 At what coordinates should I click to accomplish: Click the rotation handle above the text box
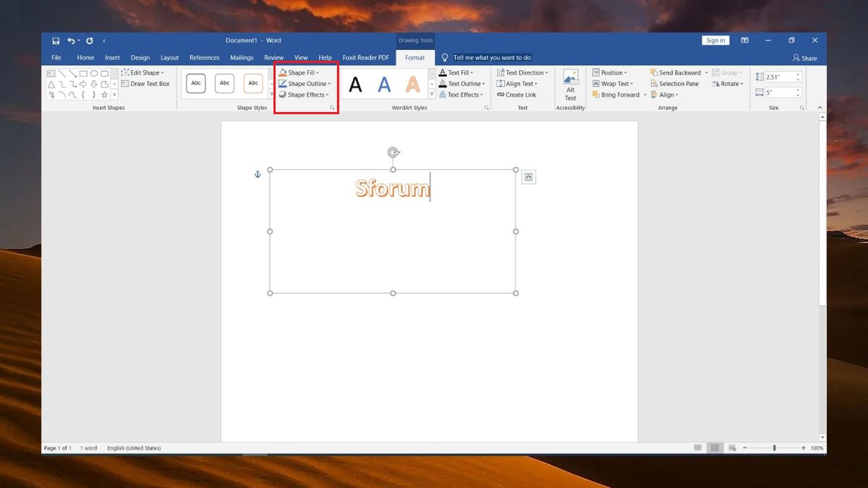(393, 152)
